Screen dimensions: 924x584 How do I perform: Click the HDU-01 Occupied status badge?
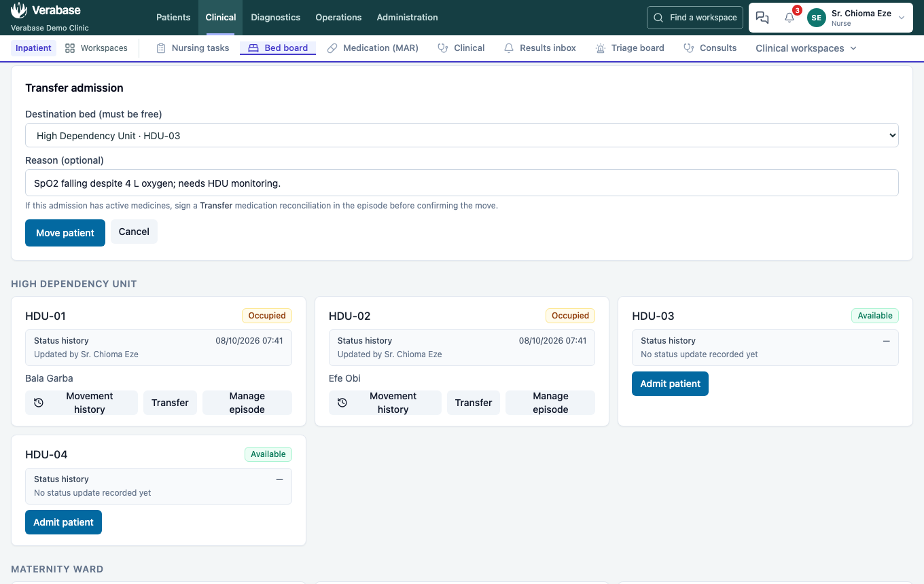[x=267, y=316]
